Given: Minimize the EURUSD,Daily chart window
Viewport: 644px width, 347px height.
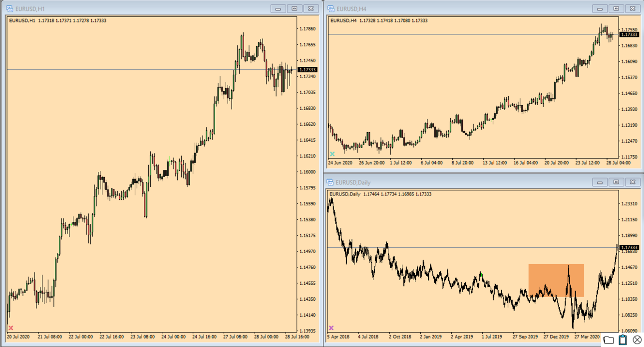Looking at the screenshot, I should (600, 182).
